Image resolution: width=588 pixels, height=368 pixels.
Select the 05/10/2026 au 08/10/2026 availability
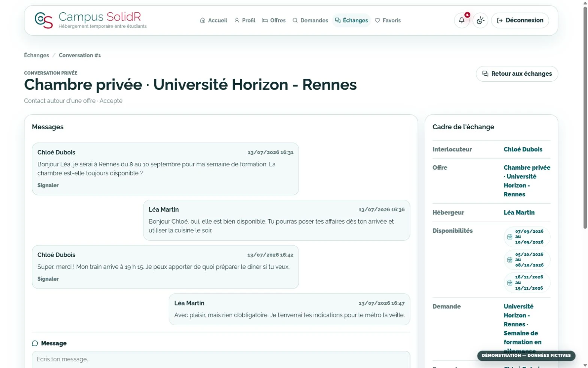coord(527,260)
